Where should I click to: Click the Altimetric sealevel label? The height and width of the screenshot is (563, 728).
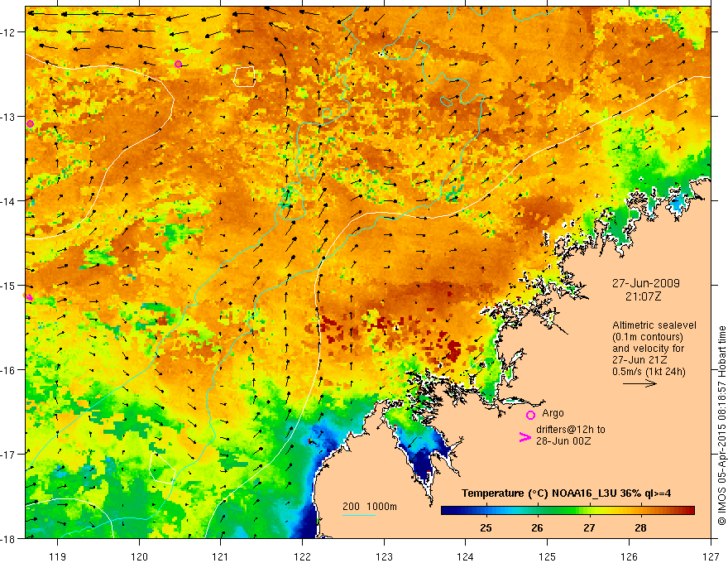654,325
